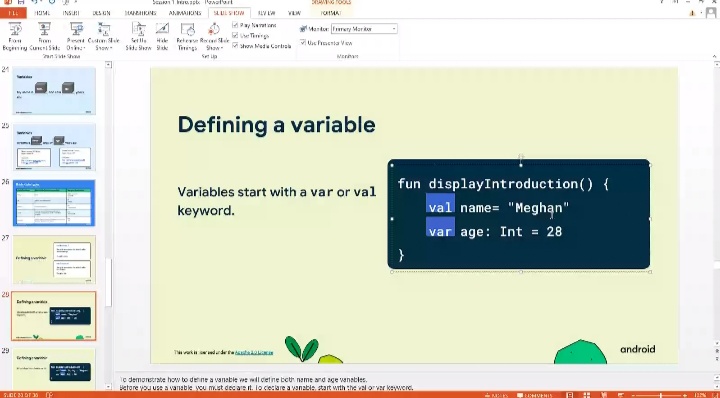Screen dimensions: 720x398
Task: Click thumbnail pane scrollbar handle
Action: click(x=108, y=283)
